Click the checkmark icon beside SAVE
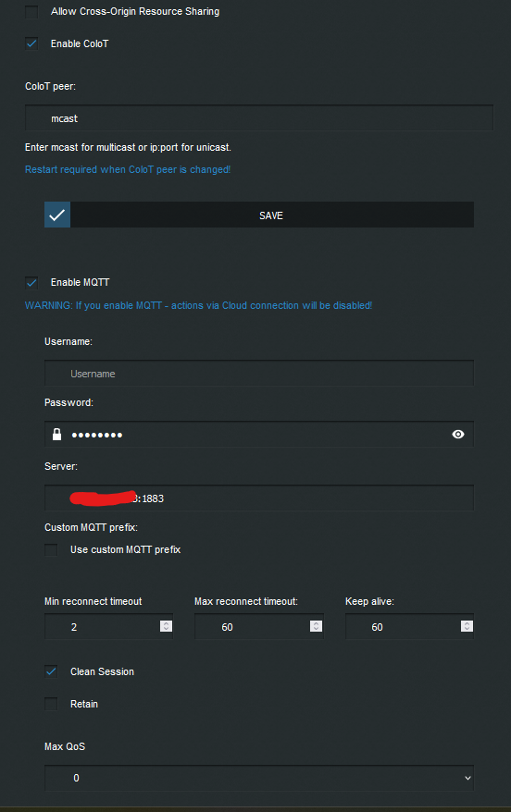Screen dimensions: 511x812 (x=57, y=215)
